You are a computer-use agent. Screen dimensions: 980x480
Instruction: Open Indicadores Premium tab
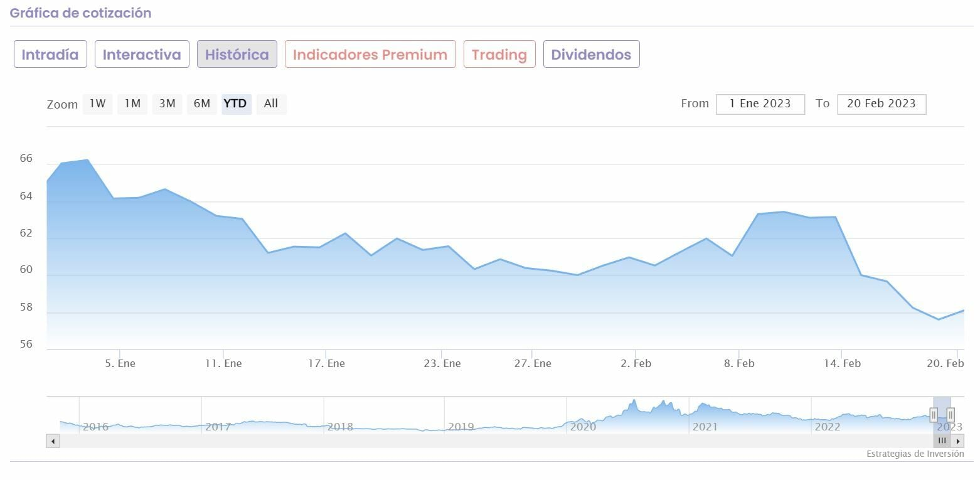pos(370,55)
